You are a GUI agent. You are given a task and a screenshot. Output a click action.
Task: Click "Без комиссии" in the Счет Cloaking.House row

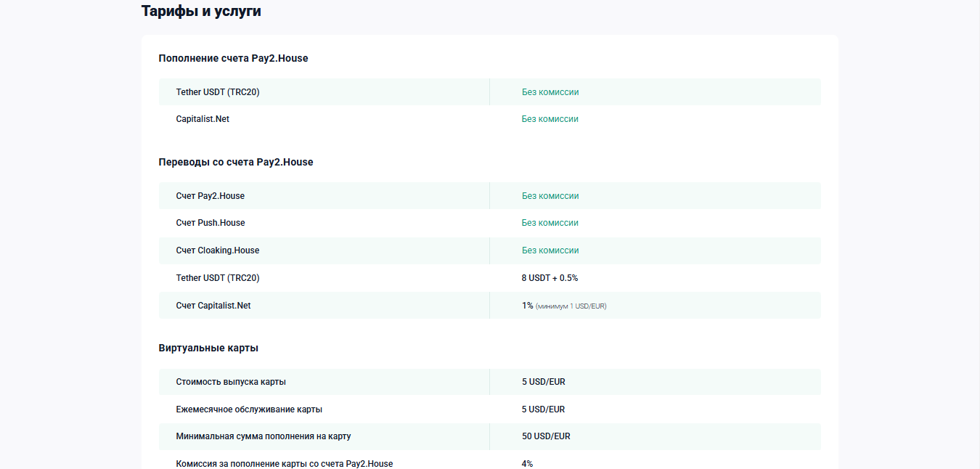pyautogui.click(x=550, y=250)
